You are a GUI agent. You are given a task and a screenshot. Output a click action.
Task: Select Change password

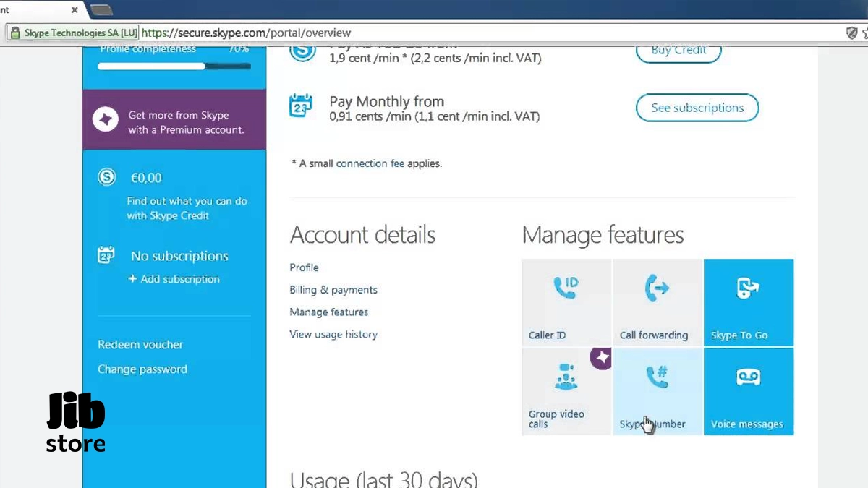(x=142, y=369)
